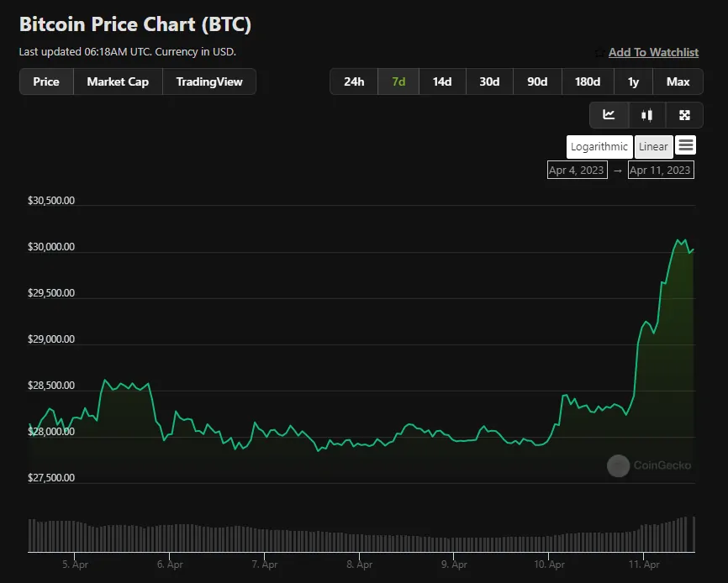The width and height of the screenshot is (728, 583).
Task: Select Logarithmic scale
Action: [599, 146]
